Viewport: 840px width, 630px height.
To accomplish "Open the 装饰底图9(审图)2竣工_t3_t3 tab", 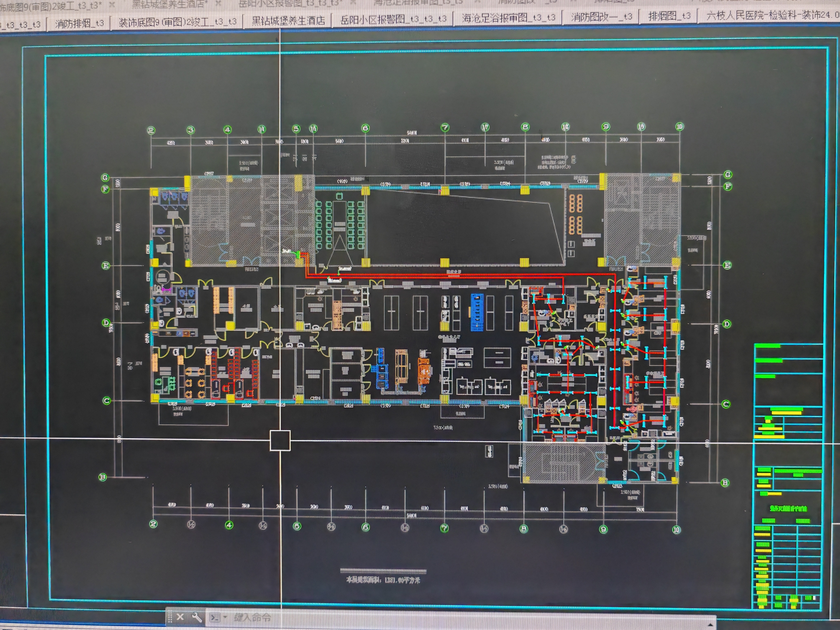I will click(x=177, y=22).
